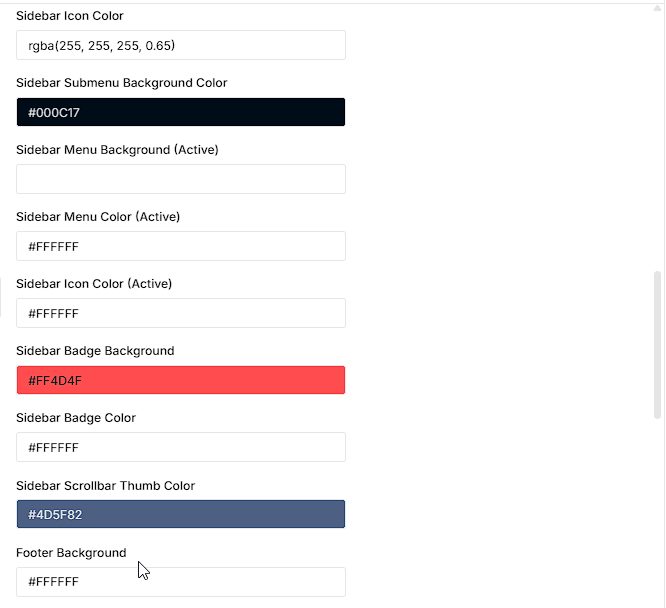The height and width of the screenshot is (608, 666).
Task: Click the Footer Background input field
Action: pyautogui.click(x=181, y=582)
